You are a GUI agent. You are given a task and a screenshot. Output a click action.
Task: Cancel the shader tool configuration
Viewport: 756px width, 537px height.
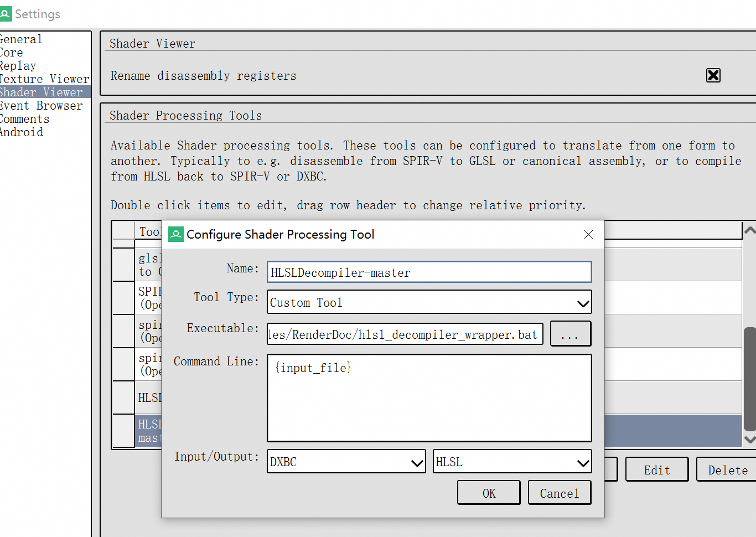coord(559,492)
